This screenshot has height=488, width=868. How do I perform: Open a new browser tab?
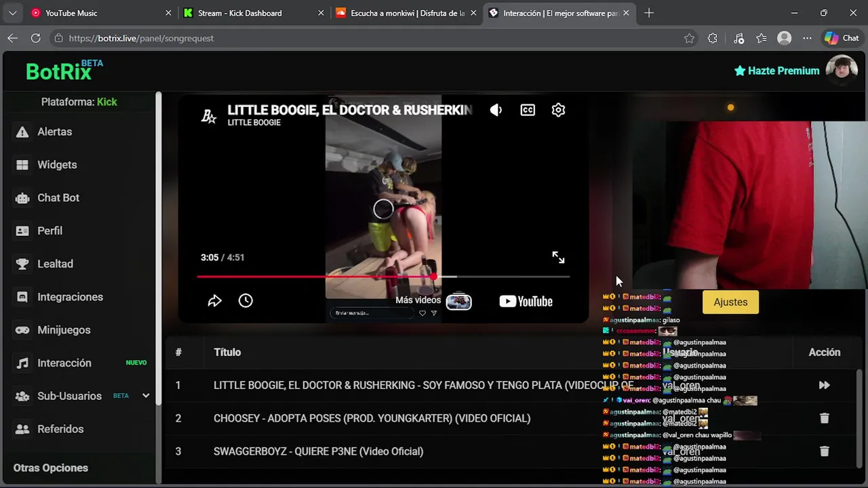click(649, 13)
